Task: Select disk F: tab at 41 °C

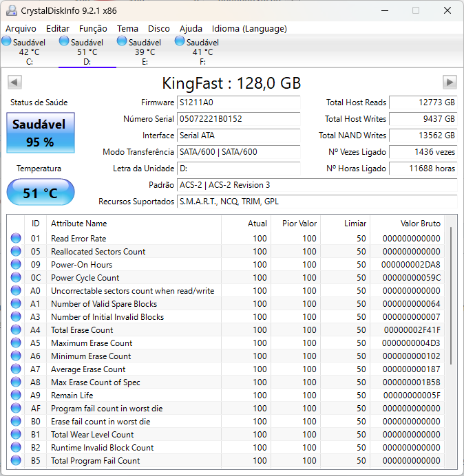Action: click(x=202, y=52)
